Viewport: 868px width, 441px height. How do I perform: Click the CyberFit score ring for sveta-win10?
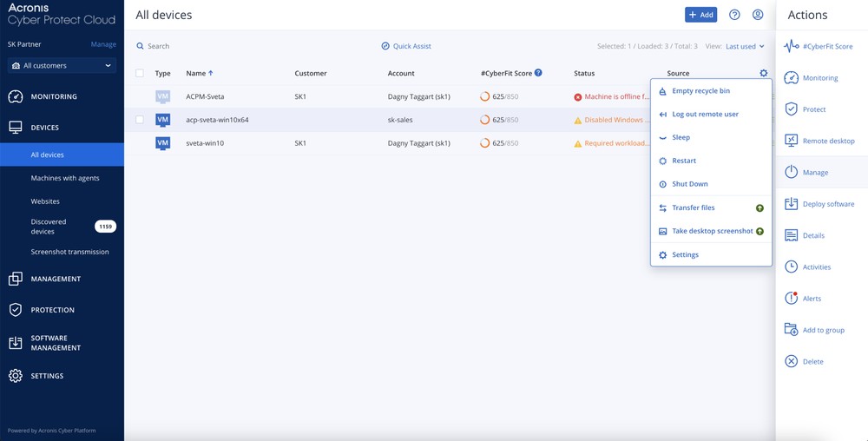tap(484, 143)
